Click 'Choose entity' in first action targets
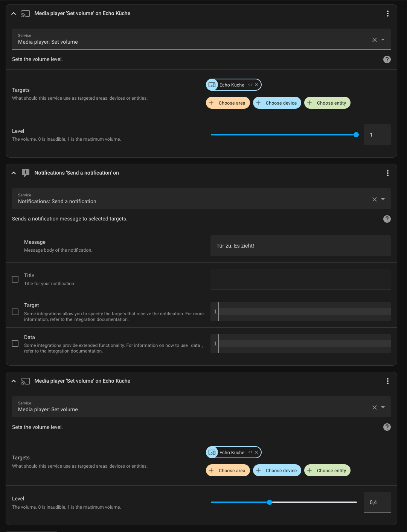Image resolution: width=407 pixels, height=532 pixels. coord(327,103)
